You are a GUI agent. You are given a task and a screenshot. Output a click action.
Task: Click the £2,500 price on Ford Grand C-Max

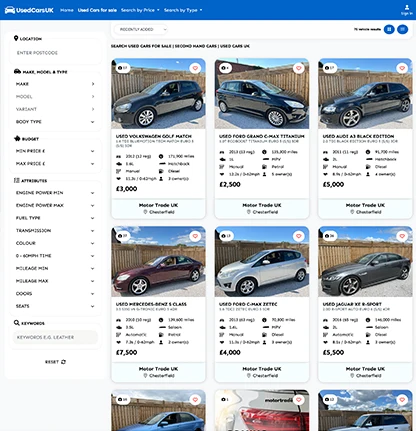(x=230, y=184)
